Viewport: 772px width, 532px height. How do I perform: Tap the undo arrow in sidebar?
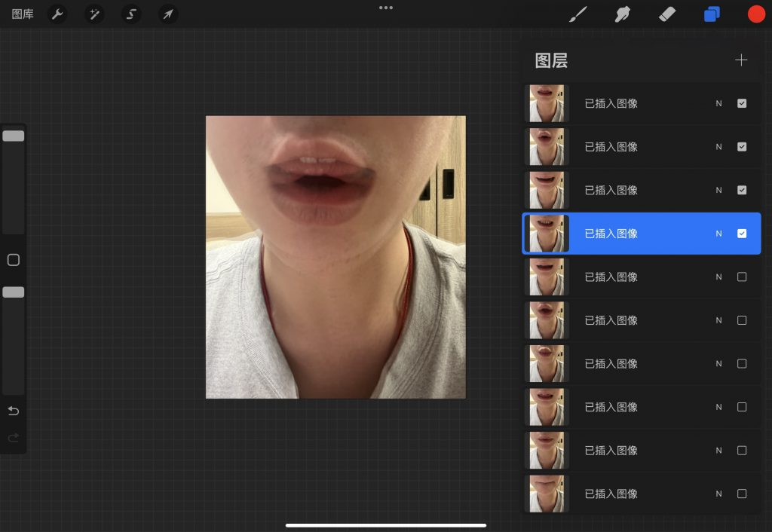click(x=14, y=411)
